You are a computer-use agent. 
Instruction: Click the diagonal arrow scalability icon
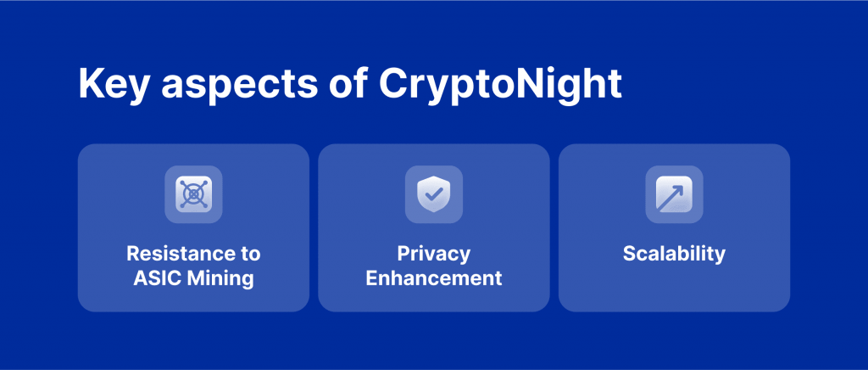point(674,194)
